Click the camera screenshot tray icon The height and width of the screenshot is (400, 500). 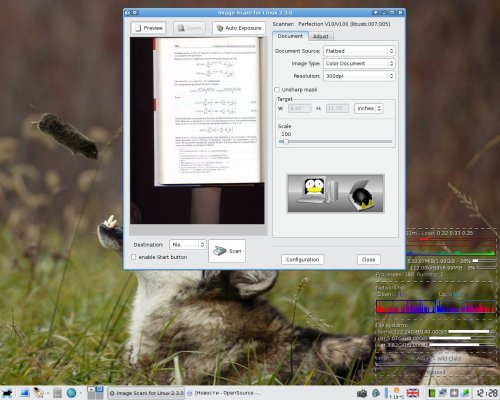pos(362,393)
